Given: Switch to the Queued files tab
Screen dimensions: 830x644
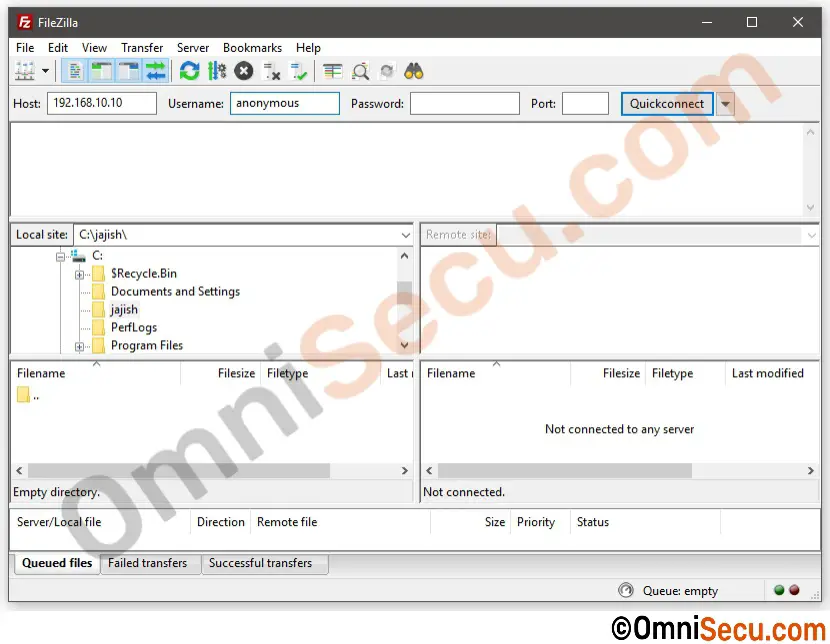Looking at the screenshot, I should pos(57,563).
